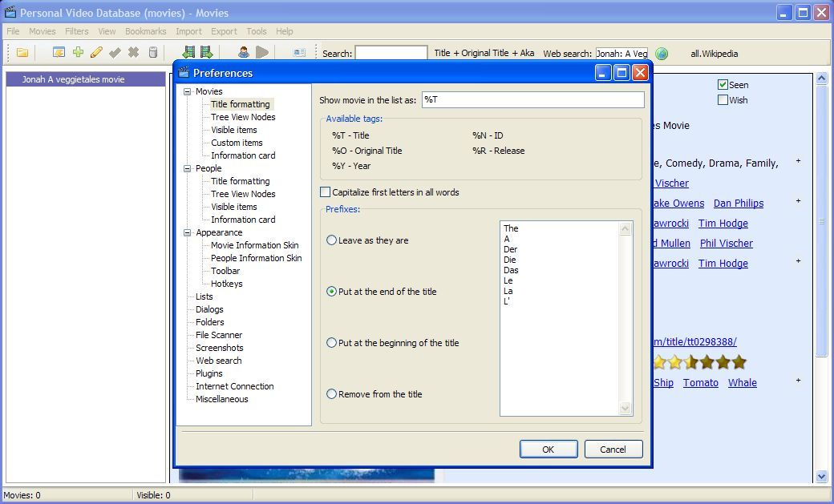Delete the movie with the red X icon
This screenshot has width=834, height=504.
point(133,54)
